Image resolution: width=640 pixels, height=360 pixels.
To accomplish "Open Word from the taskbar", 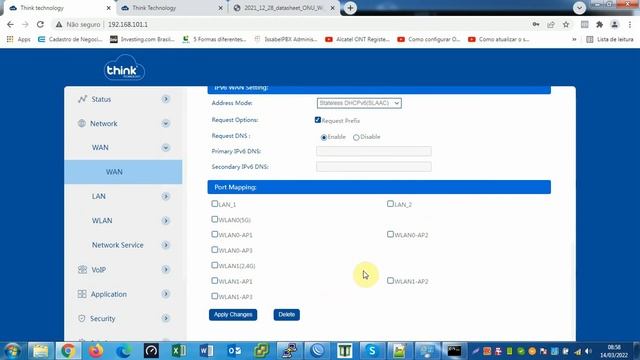I will (207, 351).
